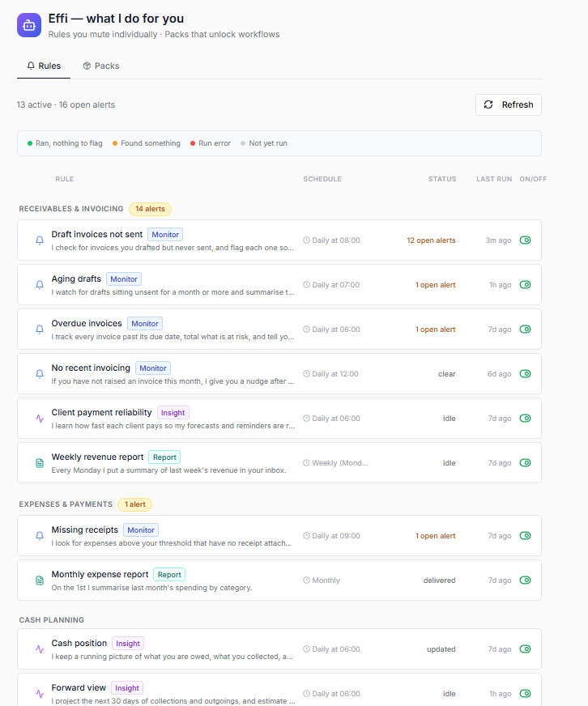
Task: Click the document icon for Weekly revenue report
Action: click(x=40, y=463)
